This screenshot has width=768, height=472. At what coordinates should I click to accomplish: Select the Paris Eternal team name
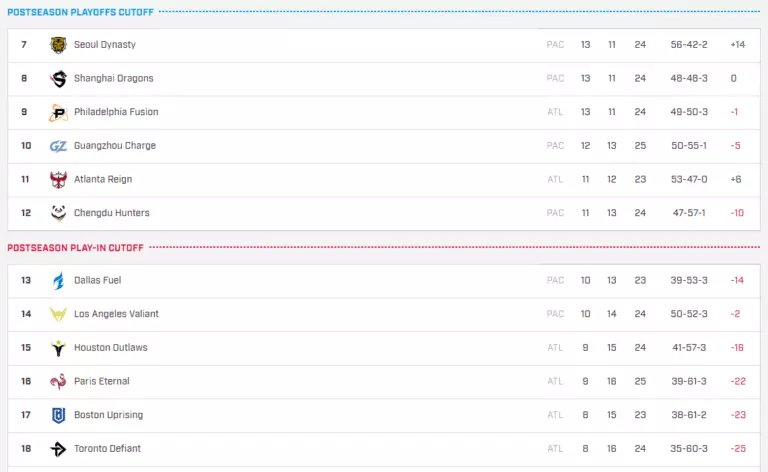[102, 381]
